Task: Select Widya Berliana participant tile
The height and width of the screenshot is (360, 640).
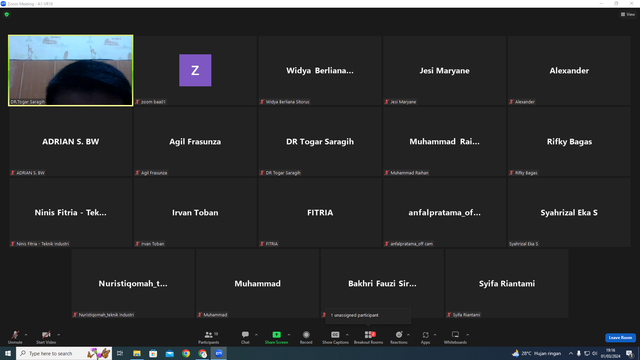Action: pos(320,70)
